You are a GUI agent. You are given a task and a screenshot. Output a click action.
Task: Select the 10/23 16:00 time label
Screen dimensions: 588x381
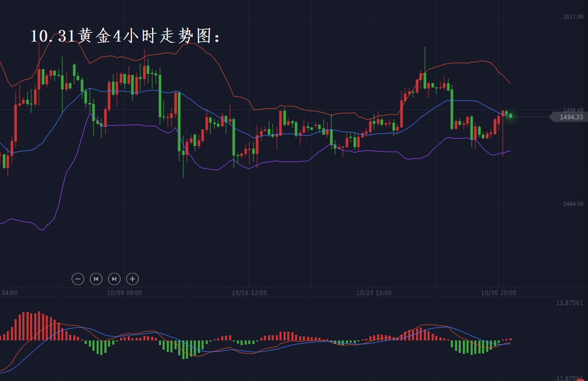tap(374, 293)
